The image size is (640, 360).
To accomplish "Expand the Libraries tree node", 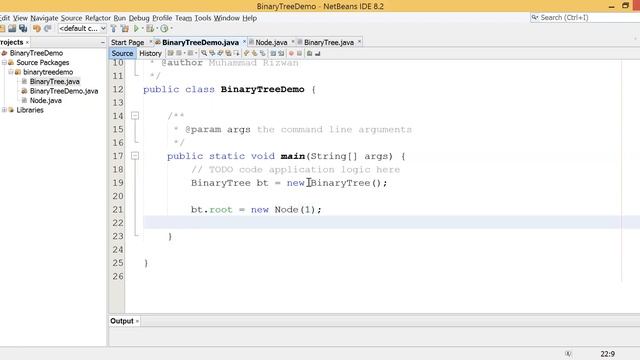I will click(4, 110).
